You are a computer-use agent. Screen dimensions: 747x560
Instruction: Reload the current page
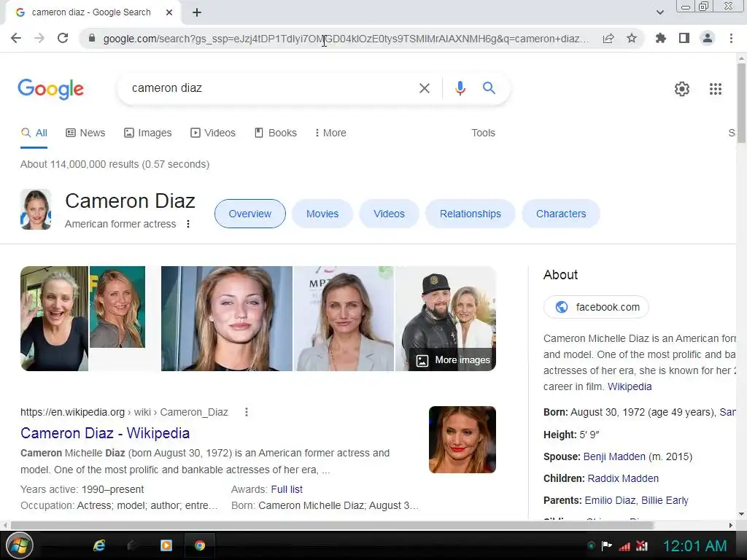[63, 38]
